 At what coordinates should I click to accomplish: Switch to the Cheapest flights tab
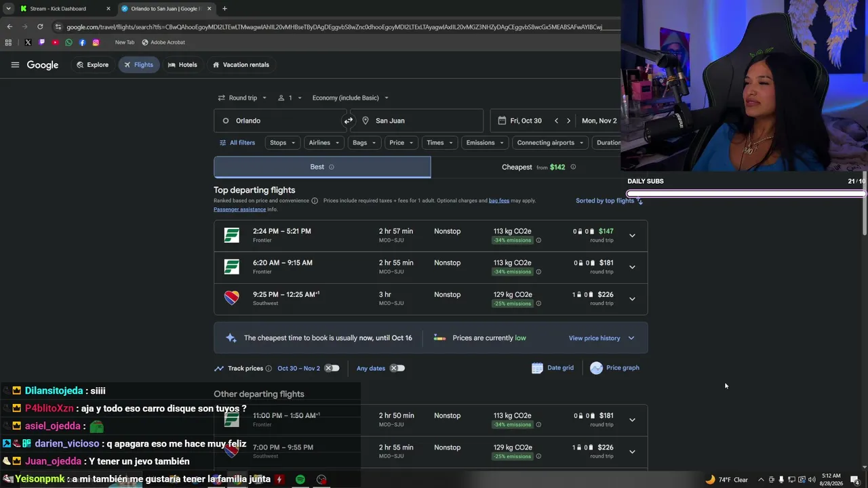pyautogui.click(x=539, y=167)
